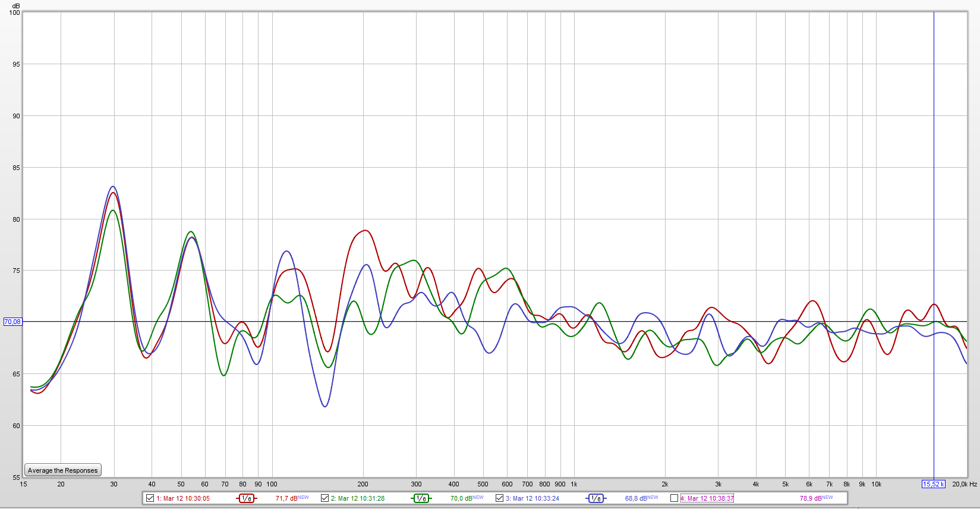The width and height of the screenshot is (980, 509).
Task: Click the red 1/6 smoothing icon
Action: [246, 498]
